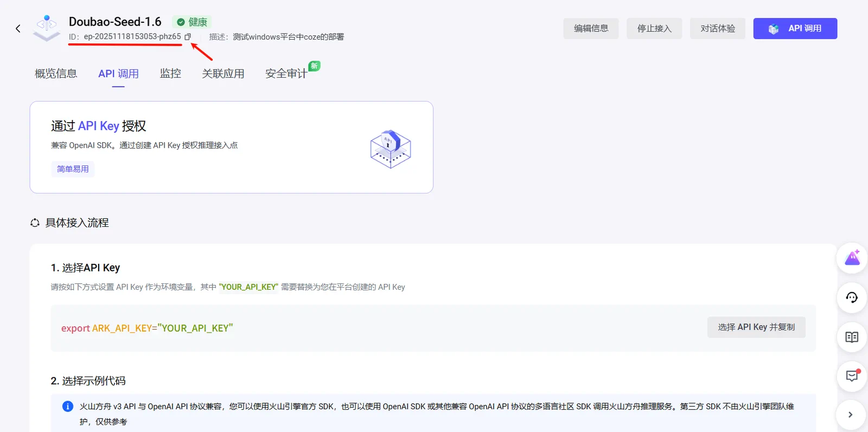Go back using the left arrow icon
Screen dimensions: 868x432
(x=18, y=29)
